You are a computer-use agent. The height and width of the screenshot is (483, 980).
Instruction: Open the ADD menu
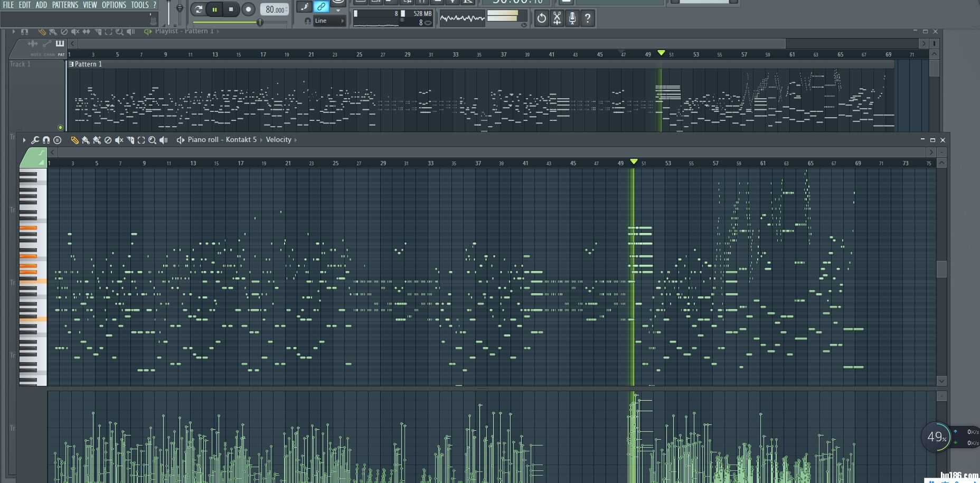41,5
